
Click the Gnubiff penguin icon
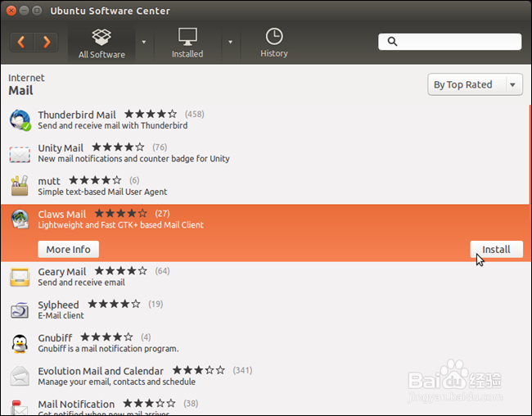20,343
